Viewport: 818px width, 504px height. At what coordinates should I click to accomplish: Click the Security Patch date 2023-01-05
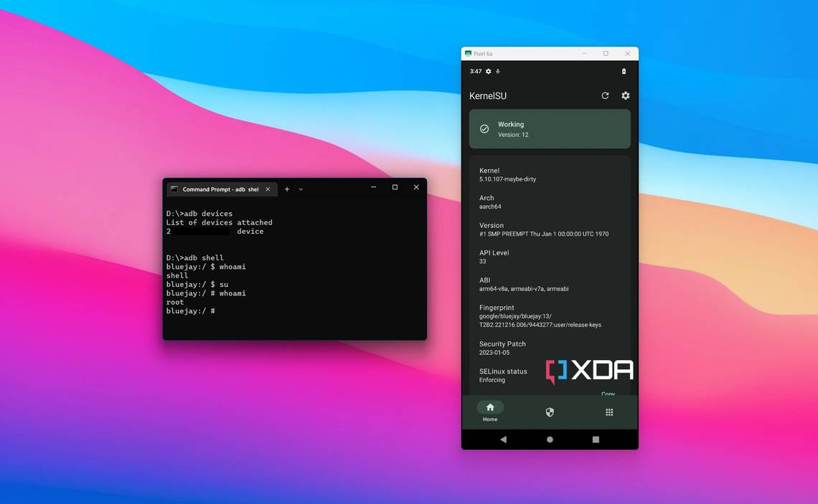(494, 352)
